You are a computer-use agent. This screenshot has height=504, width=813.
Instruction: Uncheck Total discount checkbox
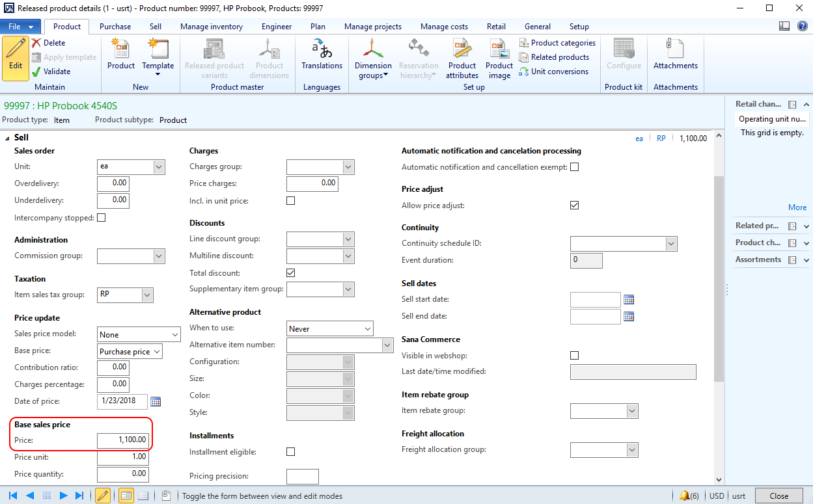point(291,273)
